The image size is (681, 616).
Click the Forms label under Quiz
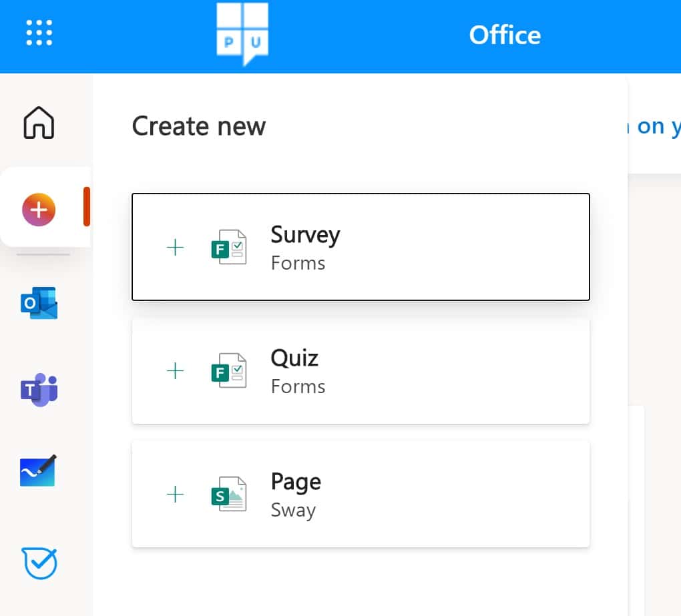(298, 386)
